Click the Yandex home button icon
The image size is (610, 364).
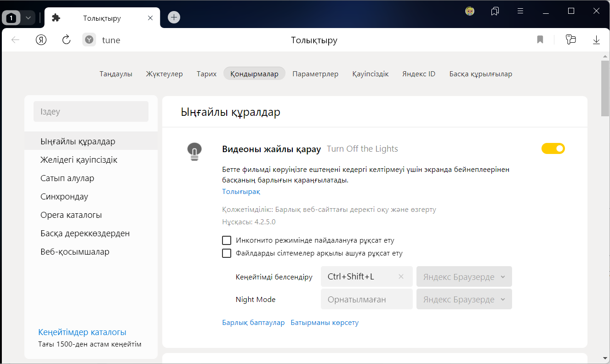(41, 40)
